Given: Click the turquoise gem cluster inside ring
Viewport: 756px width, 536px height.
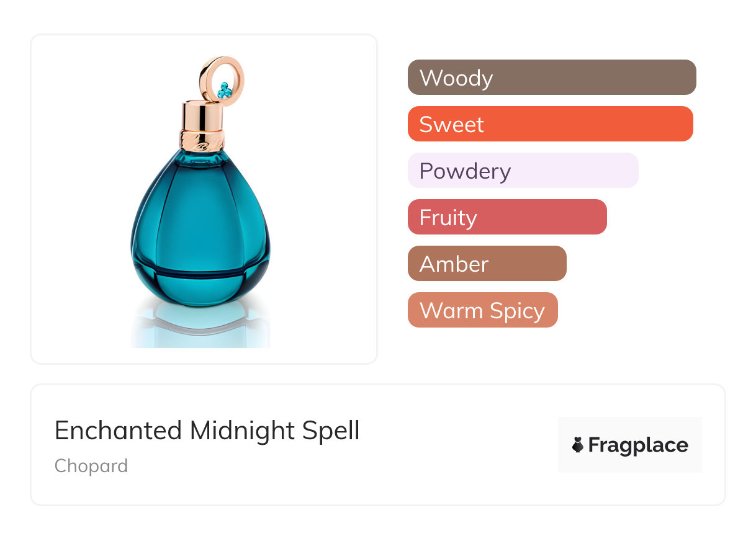Looking at the screenshot, I should click(x=225, y=91).
